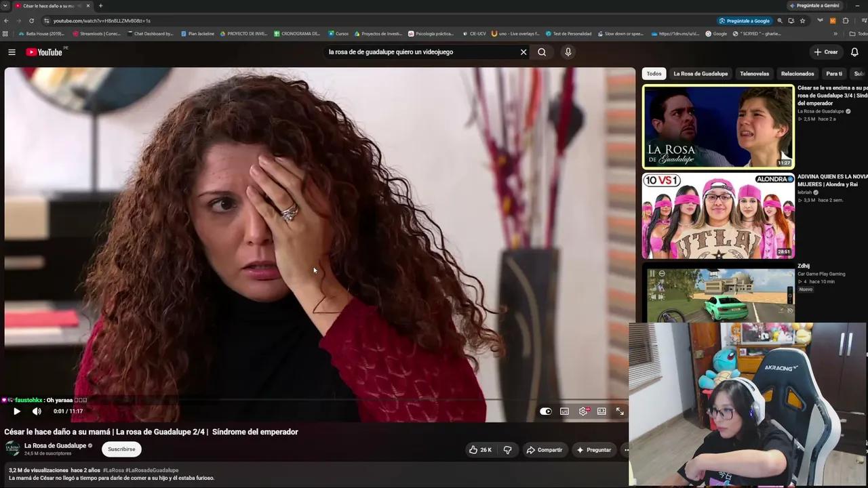Open the 11:27 La Rosa de Guadalupe thumbnail
Viewport: 868px width, 488px height.
(x=718, y=126)
